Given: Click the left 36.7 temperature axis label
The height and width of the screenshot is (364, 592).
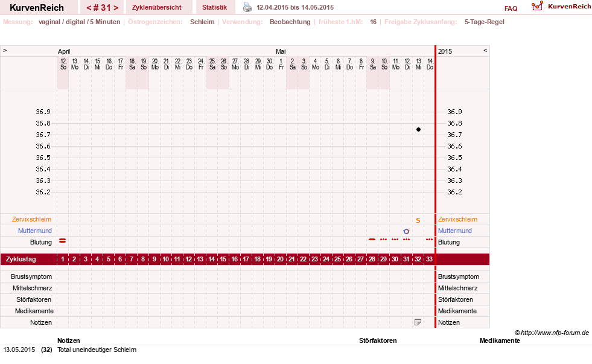Looking at the screenshot, I should click(43, 135).
